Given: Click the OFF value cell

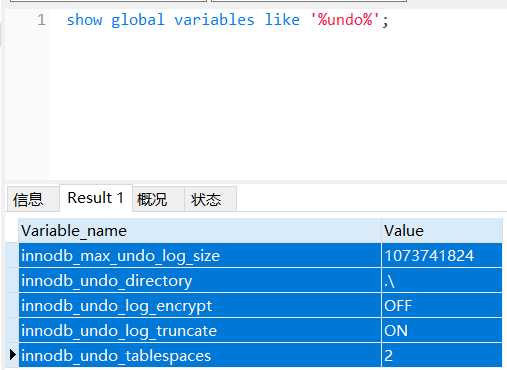Looking at the screenshot, I should tap(442, 306).
